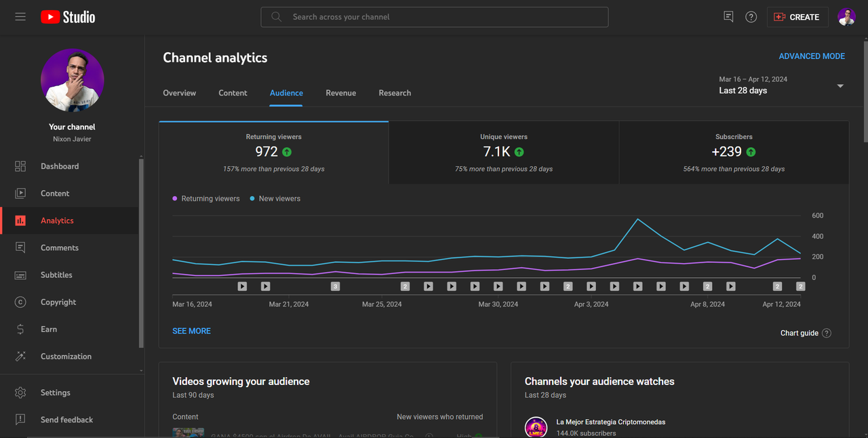Open the Last 28 days date range dropdown

coord(781,85)
